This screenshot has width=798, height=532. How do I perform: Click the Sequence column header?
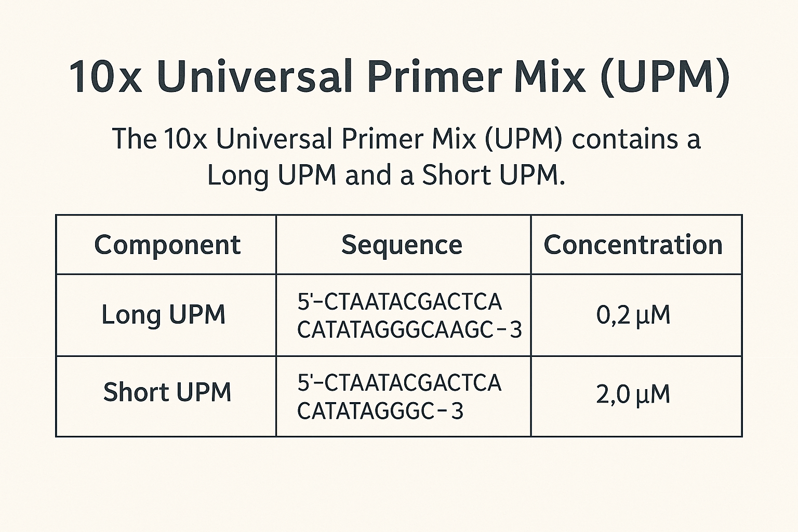pos(402,244)
